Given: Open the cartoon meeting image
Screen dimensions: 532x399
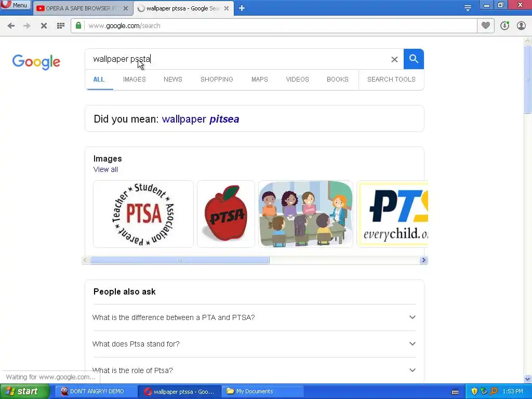Looking at the screenshot, I should [x=305, y=214].
